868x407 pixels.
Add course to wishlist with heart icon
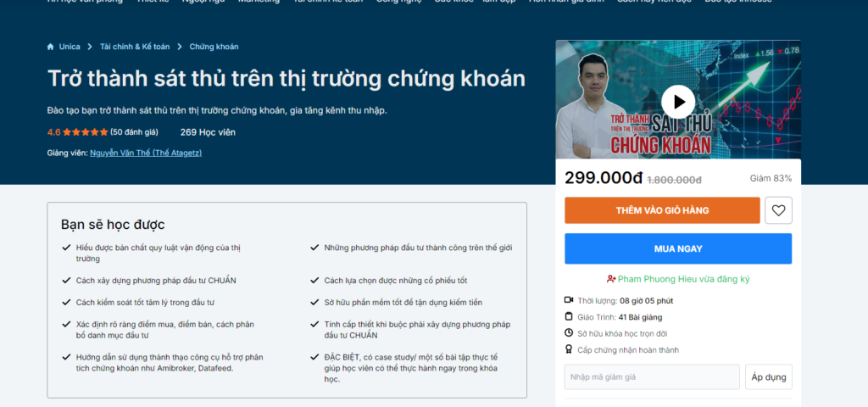[778, 210]
